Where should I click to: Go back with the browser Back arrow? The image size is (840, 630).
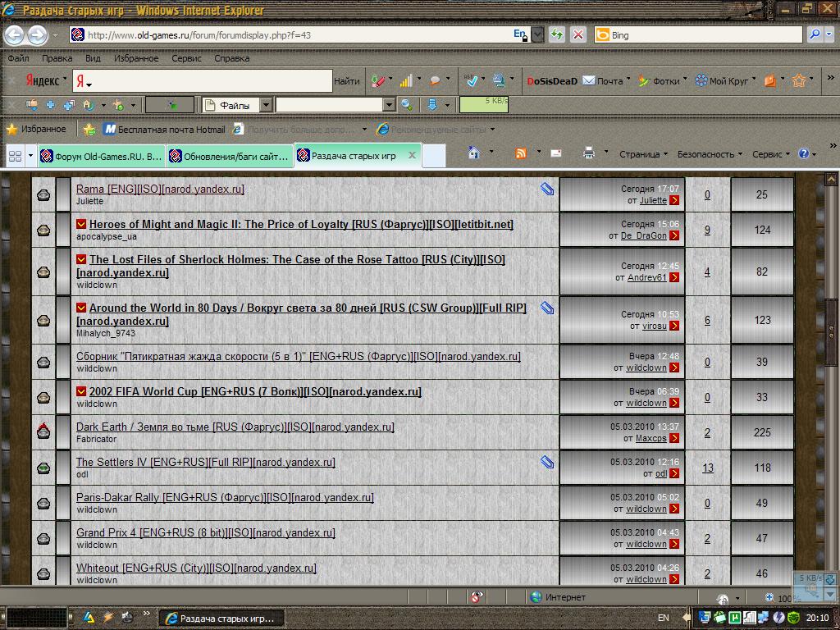15,35
